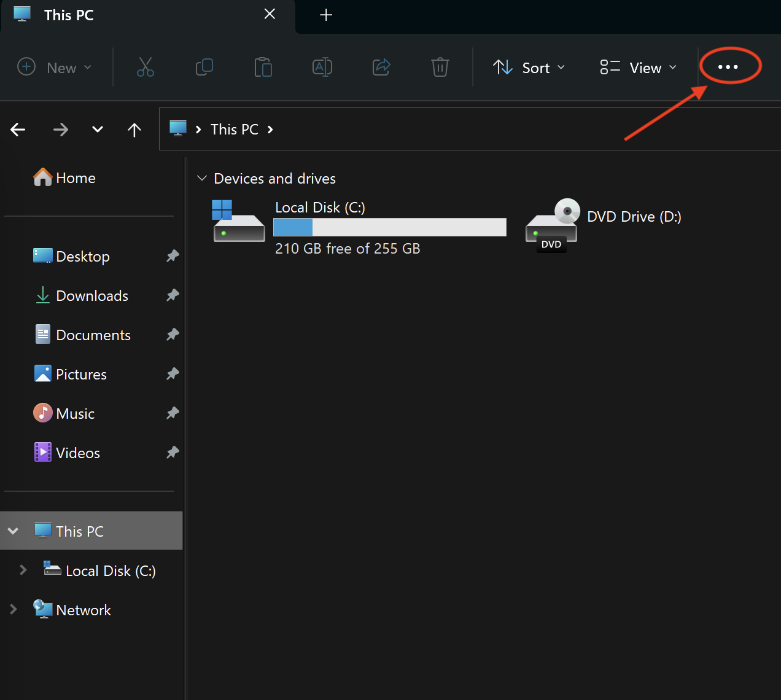Screen dimensions: 781x700
Task: Expand Local Disk (C:) tree node
Action: click(x=23, y=570)
